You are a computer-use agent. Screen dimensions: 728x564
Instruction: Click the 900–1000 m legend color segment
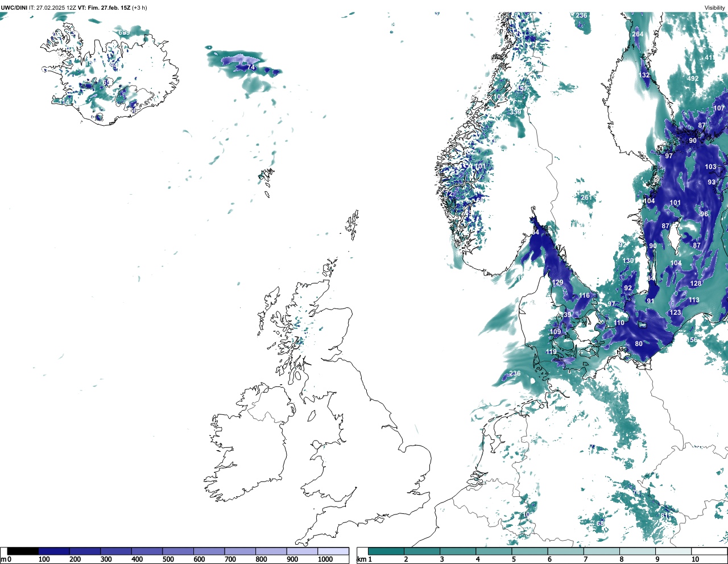tap(302, 551)
